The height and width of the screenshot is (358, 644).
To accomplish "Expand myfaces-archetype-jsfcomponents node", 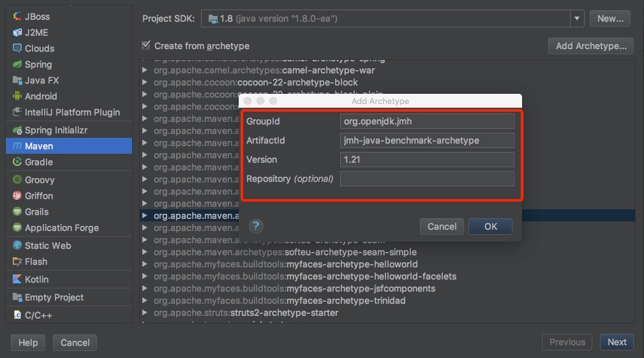I will click(x=145, y=288).
